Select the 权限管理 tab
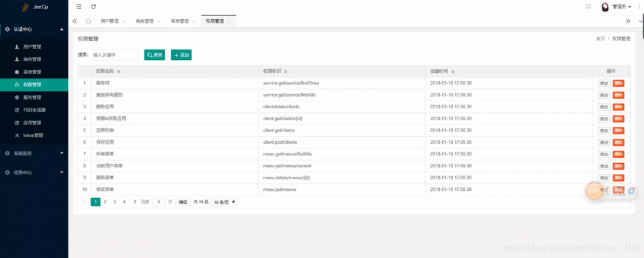Screen dimensions: 644x258 [215, 21]
